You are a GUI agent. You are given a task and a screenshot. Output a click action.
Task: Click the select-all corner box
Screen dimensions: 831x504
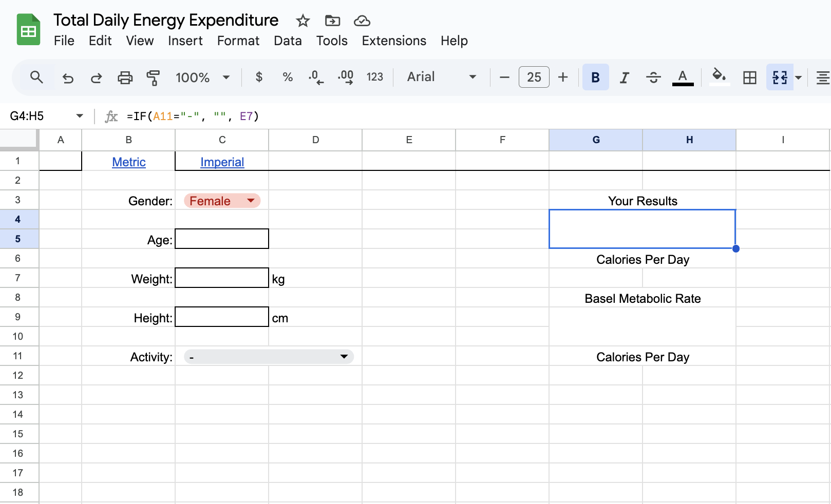tap(18, 140)
